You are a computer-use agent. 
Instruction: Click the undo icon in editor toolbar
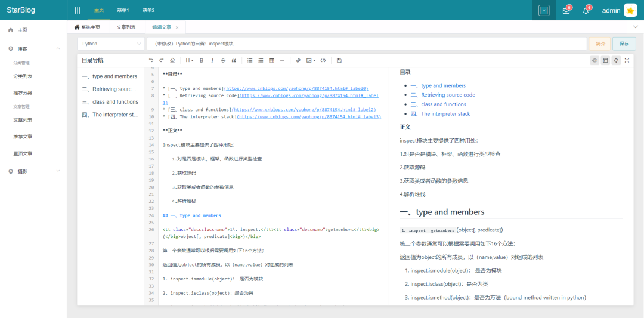click(x=151, y=60)
